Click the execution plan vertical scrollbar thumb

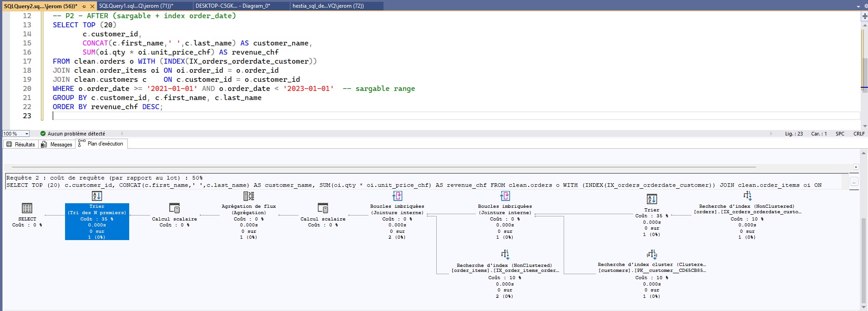pyautogui.click(x=863, y=259)
